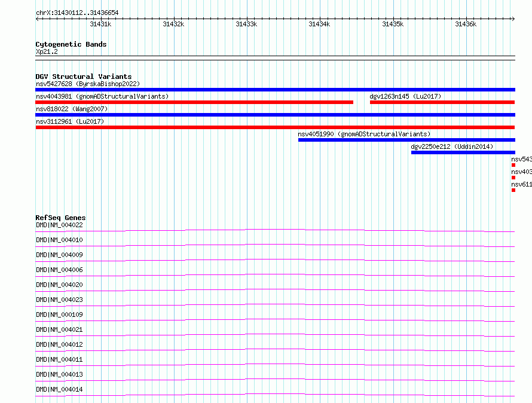Click the blue bar under dgv2250e212

coord(463,152)
